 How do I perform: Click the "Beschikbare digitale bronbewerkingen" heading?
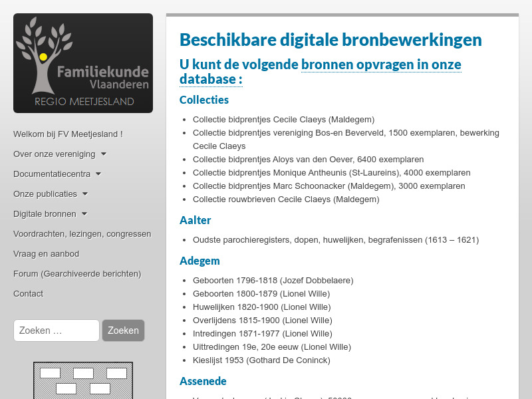point(330,39)
